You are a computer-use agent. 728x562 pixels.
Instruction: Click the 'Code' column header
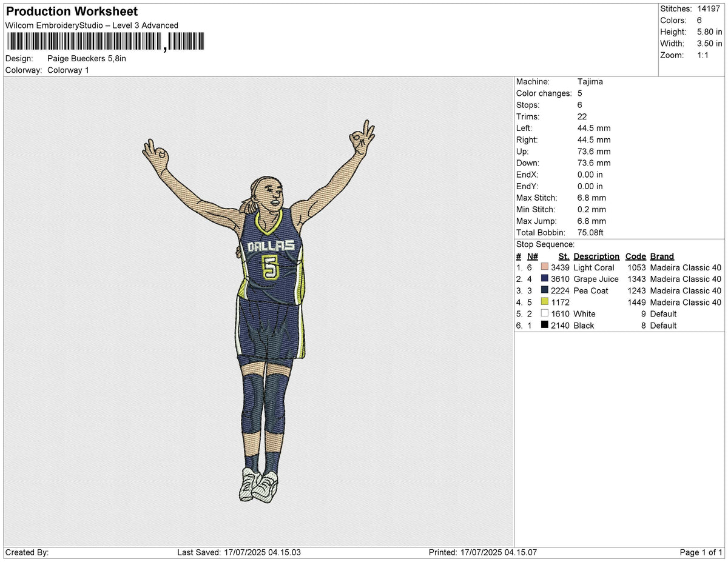pos(635,256)
